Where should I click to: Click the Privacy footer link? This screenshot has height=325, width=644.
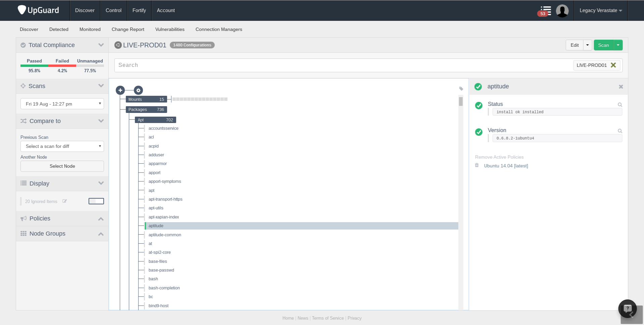[x=354, y=318]
